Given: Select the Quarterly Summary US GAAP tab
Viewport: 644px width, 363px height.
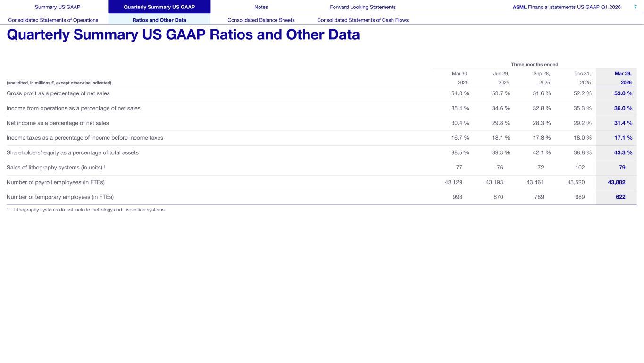Looking at the screenshot, I should click(159, 7).
